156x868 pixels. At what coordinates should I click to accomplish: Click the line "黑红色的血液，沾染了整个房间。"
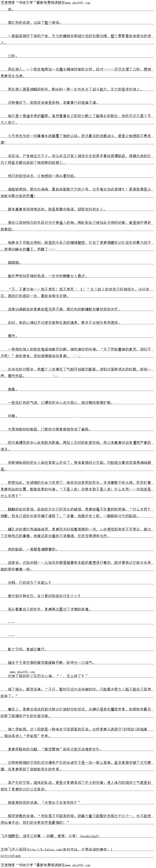(35, 23)
